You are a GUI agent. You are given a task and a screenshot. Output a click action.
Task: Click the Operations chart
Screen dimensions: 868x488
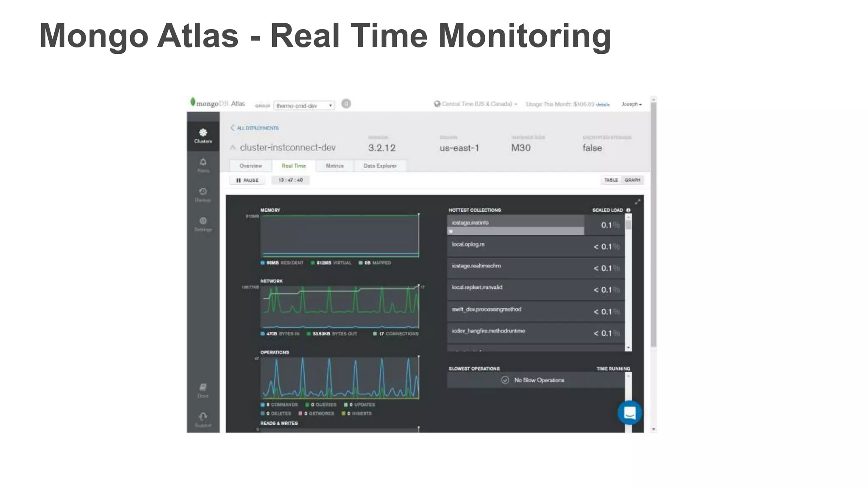[340, 378]
